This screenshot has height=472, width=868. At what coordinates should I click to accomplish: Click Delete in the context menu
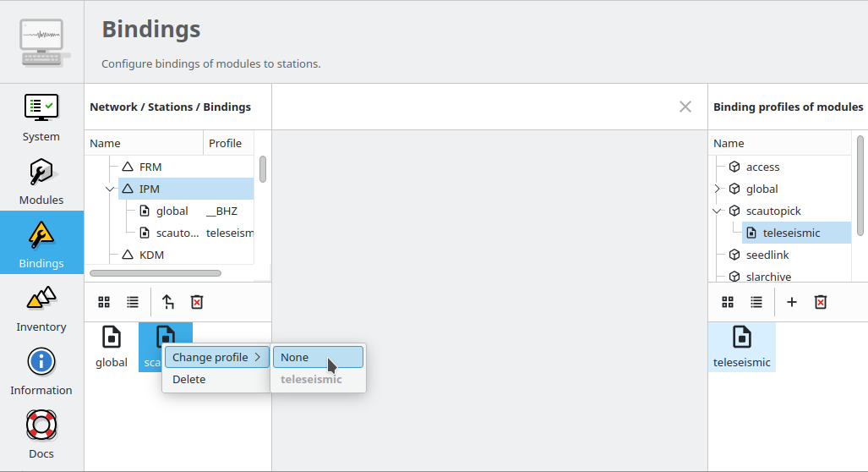pos(189,380)
